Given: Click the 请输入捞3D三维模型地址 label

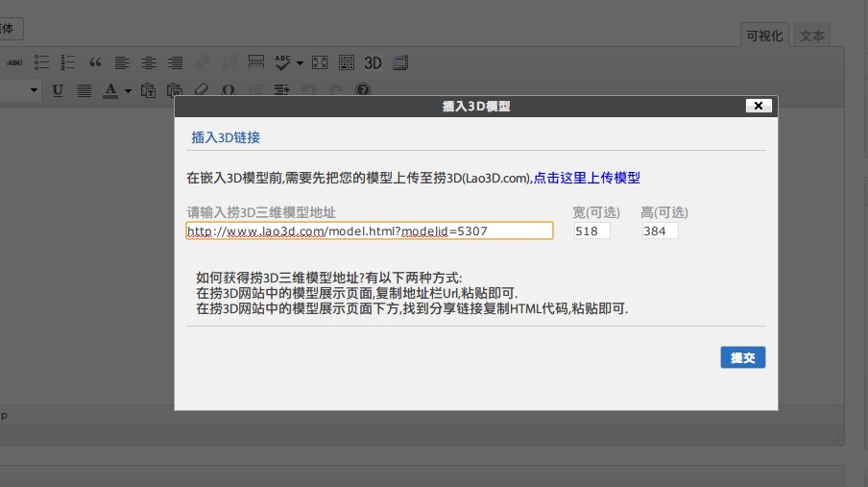Looking at the screenshot, I should [261, 212].
